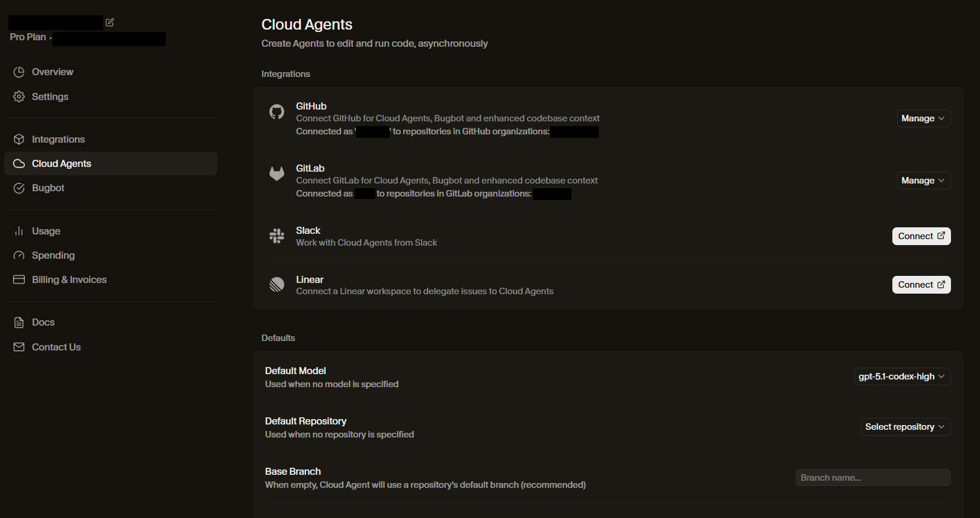Image resolution: width=980 pixels, height=518 pixels.
Task: Open the GitLab Manage dropdown
Action: coord(923,181)
